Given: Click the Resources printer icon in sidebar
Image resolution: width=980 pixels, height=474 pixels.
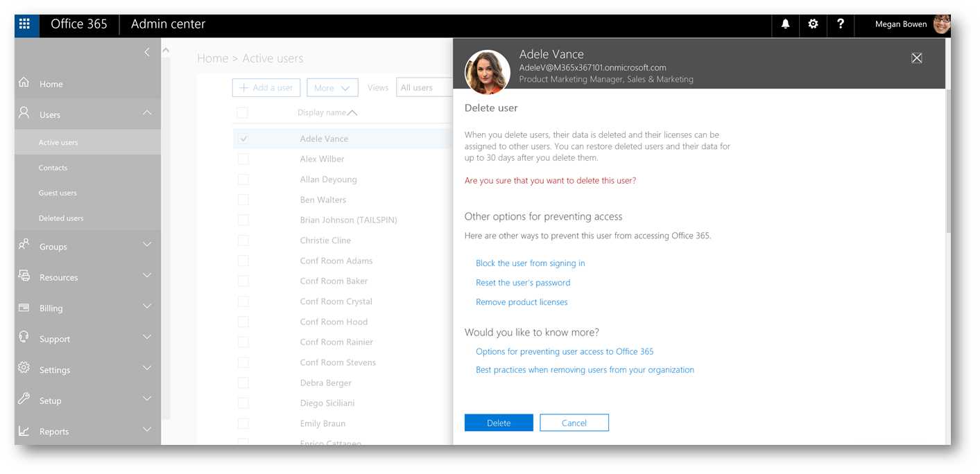Looking at the screenshot, I should click(24, 276).
